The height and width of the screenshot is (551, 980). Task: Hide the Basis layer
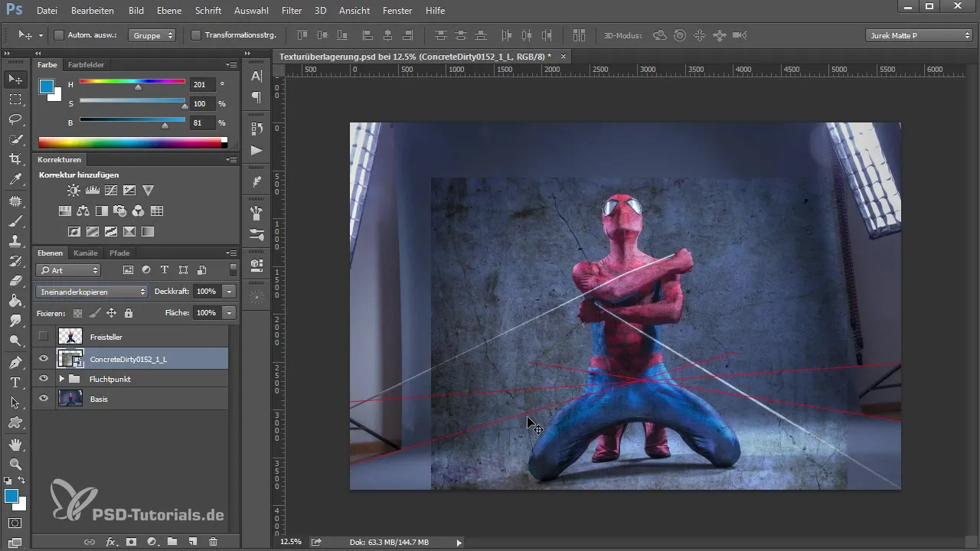click(44, 399)
